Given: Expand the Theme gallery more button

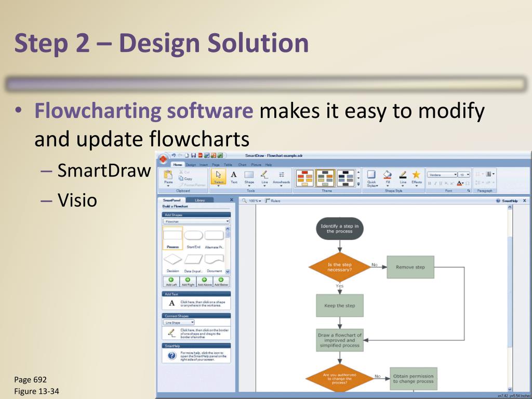Looking at the screenshot, I should (x=358, y=184).
